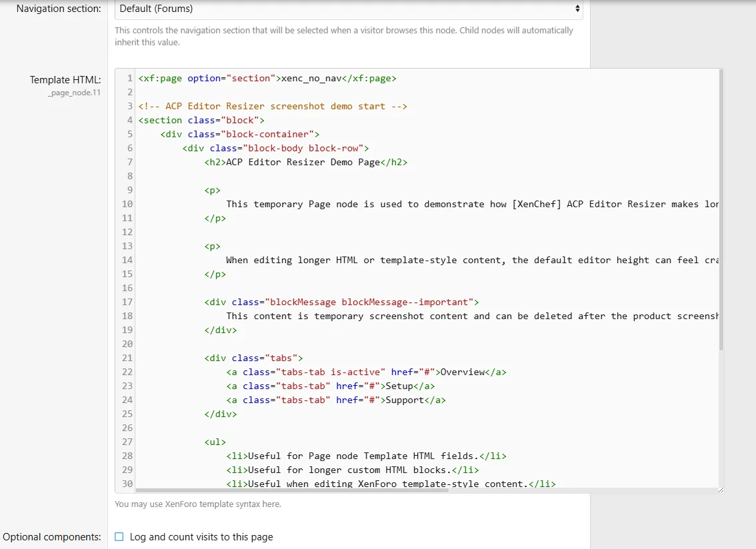
Task: Click the Support tabs-tab anchor line
Action: coord(335,400)
